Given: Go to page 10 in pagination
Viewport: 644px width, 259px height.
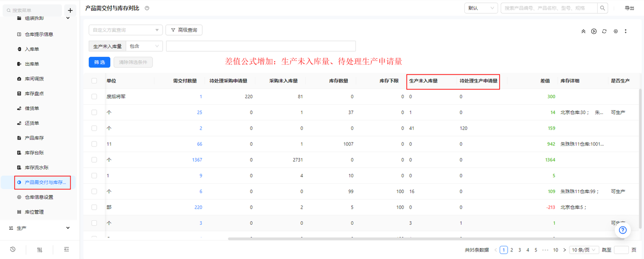Looking at the screenshot, I should [555, 249].
